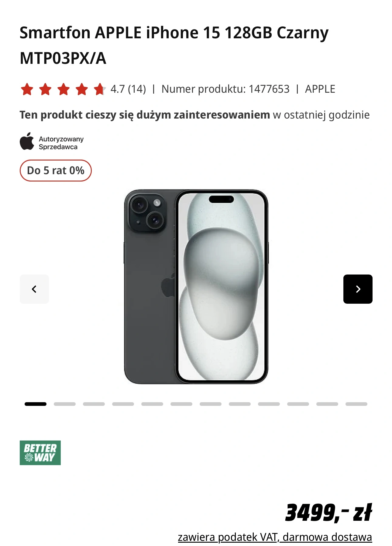
Task: Click the Better Way green badge
Action: (x=40, y=453)
